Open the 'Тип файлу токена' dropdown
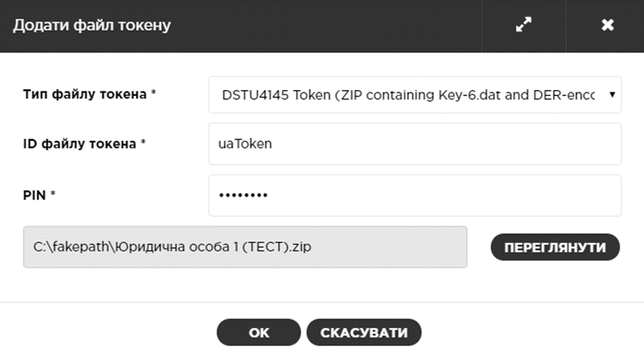This screenshot has height=356, width=644. coord(413,96)
